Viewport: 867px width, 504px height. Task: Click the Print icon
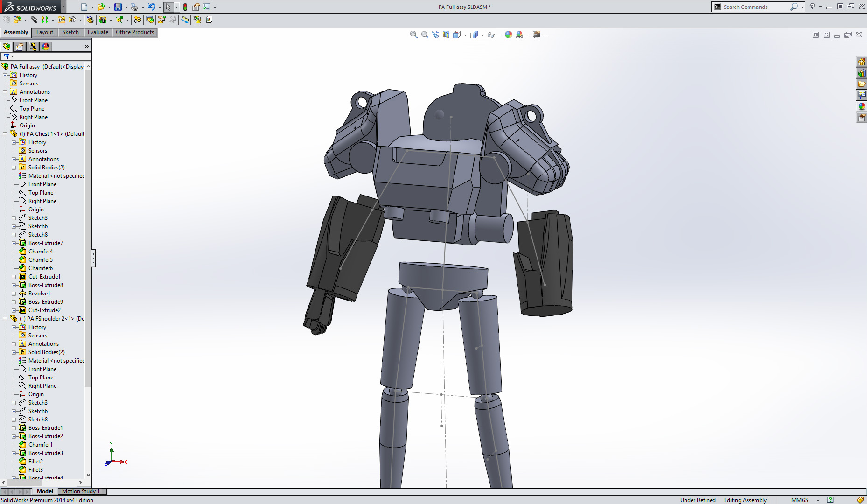[x=135, y=7]
